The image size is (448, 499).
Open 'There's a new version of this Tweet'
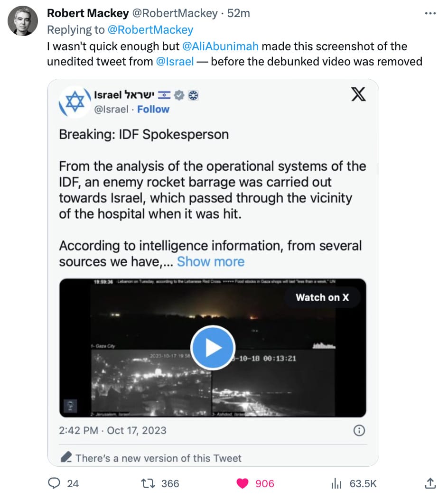159,458
